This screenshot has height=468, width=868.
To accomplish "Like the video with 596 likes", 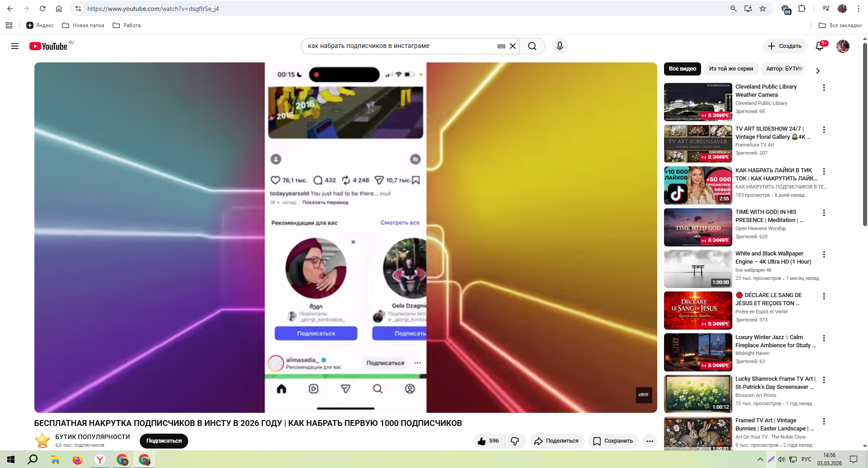I will coord(489,441).
